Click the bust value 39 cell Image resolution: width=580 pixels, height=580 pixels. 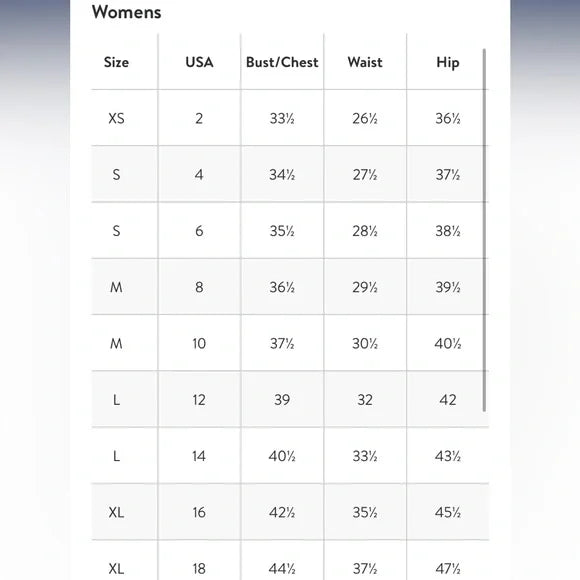[282, 399]
